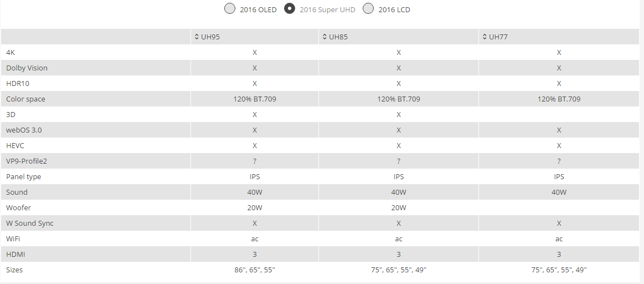Viewport: 644px width, 284px height.
Task: Sort table by UH95 column header
Action: (255, 37)
